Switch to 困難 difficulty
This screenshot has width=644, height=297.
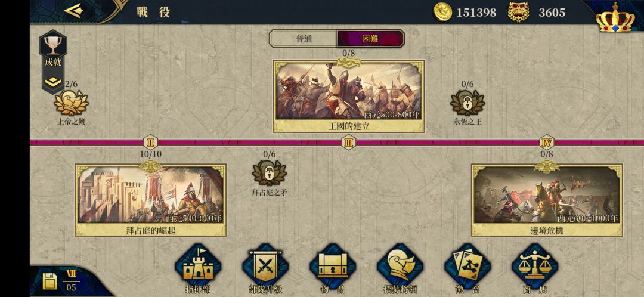click(x=370, y=39)
